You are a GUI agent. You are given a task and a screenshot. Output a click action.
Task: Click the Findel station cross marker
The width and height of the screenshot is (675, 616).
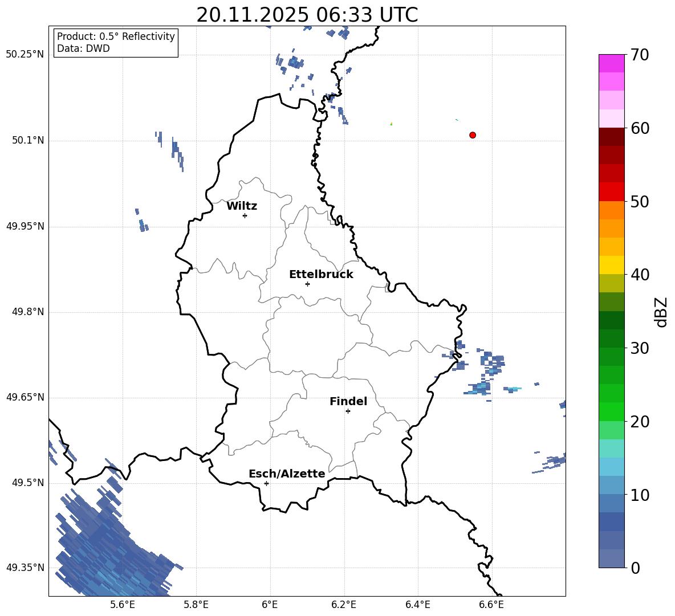coord(348,411)
